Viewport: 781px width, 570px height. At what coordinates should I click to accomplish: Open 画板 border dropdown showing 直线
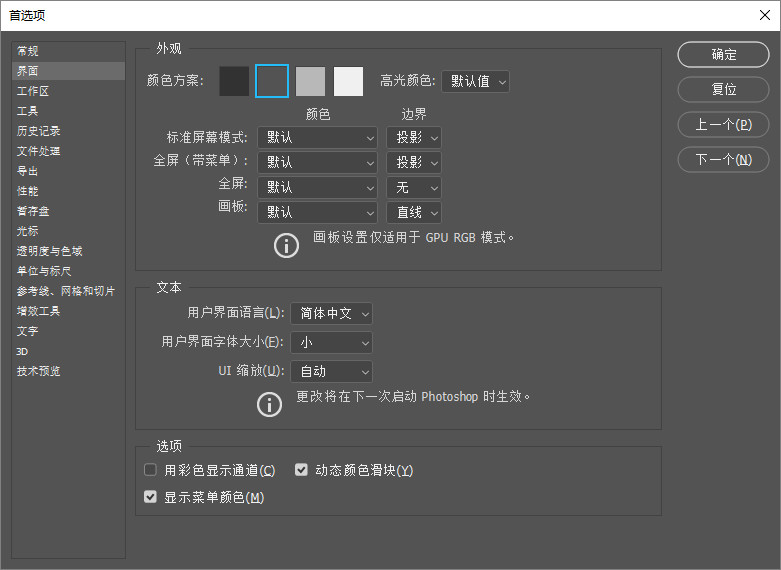coord(414,212)
